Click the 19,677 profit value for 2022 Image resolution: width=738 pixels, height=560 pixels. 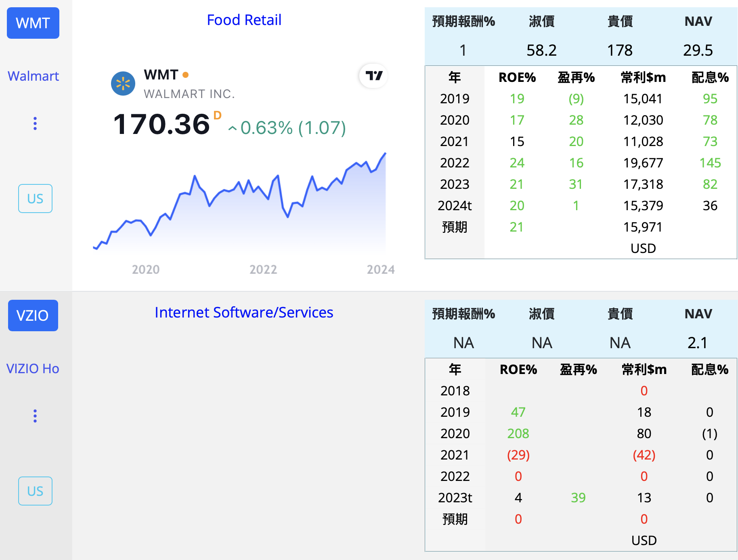643,163
